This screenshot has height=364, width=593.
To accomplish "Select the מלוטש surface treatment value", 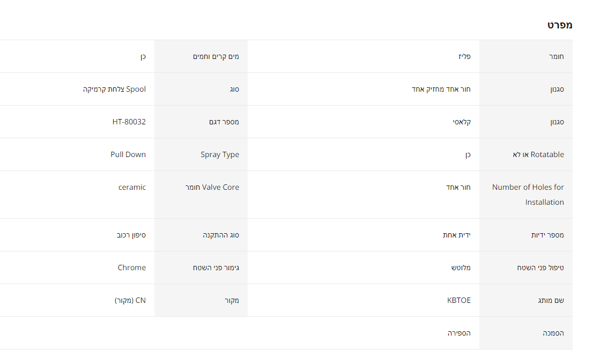I will [461, 268].
